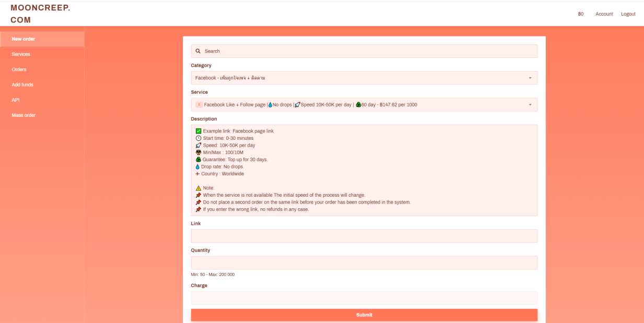Click the warning triangle icon beside Note
Viewport: 644px width, 323px height.
pyautogui.click(x=198, y=188)
